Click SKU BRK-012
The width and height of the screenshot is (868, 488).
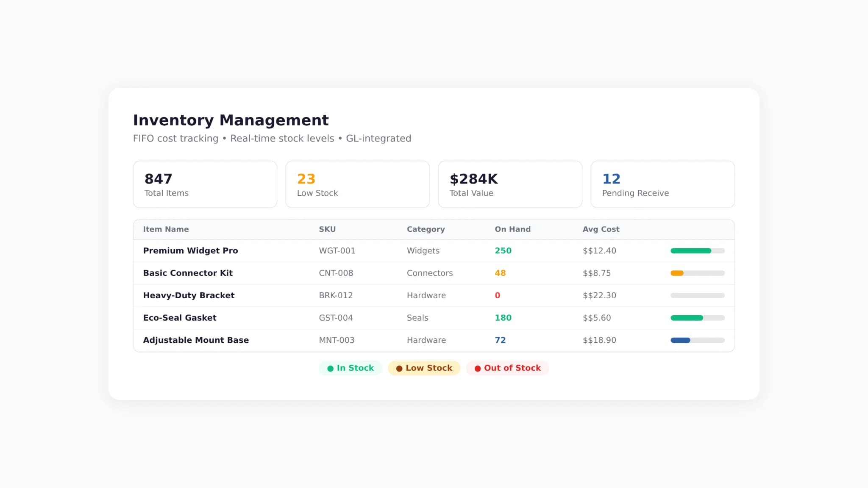coord(336,296)
